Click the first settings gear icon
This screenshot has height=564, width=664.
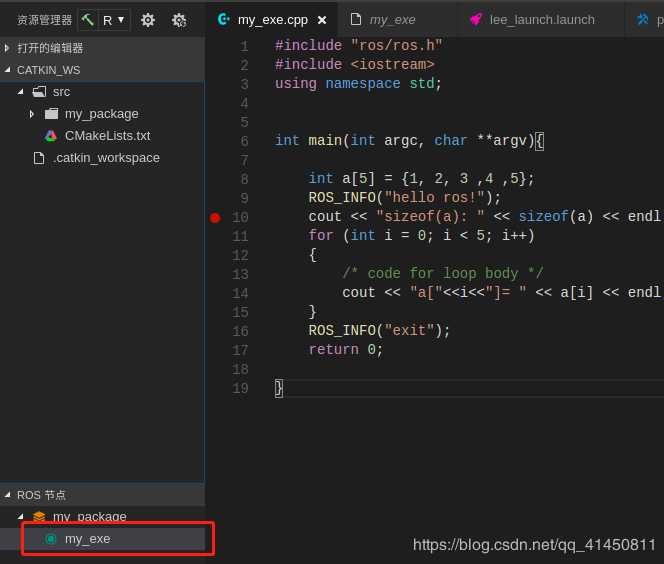point(148,20)
